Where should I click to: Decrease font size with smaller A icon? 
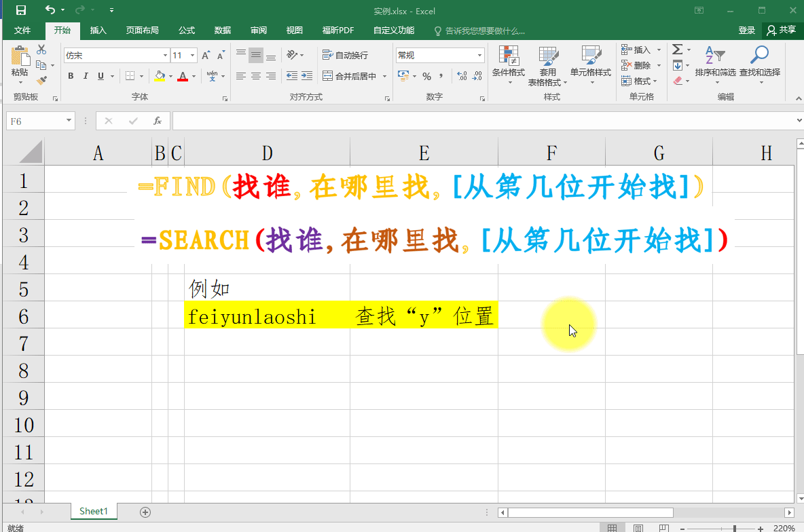pyautogui.click(x=221, y=56)
